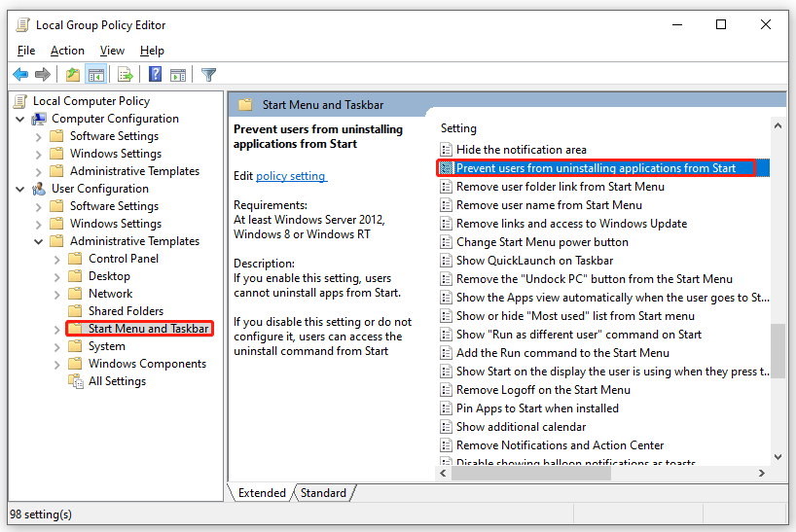The width and height of the screenshot is (796, 532).
Task: Click policy icon beside Hide the notification area
Action: coord(446,150)
